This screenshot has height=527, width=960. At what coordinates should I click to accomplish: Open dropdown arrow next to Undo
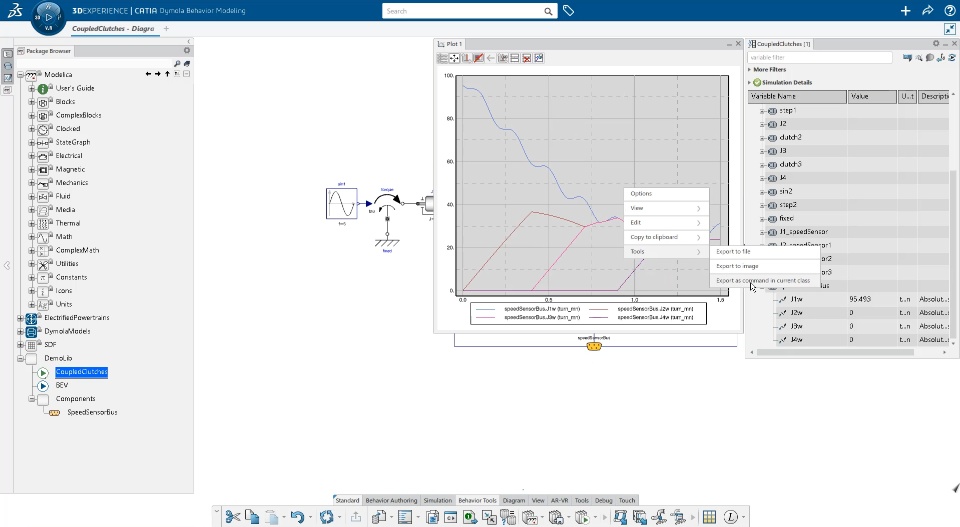[x=310, y=518]
